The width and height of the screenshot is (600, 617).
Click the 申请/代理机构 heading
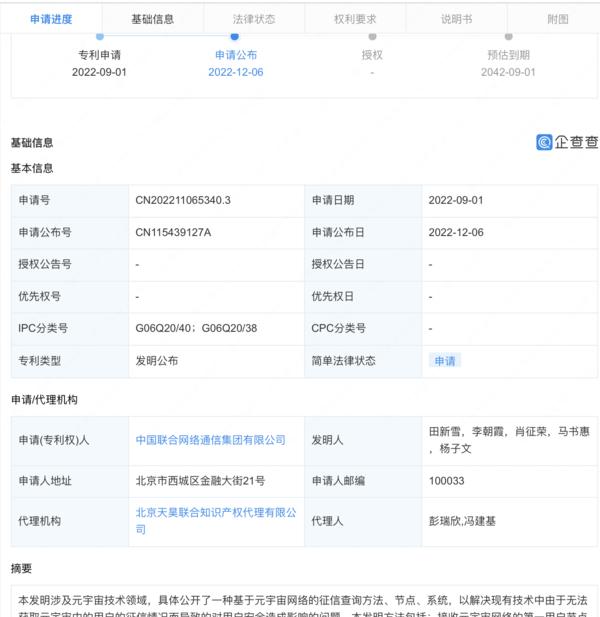coord(44,400)
